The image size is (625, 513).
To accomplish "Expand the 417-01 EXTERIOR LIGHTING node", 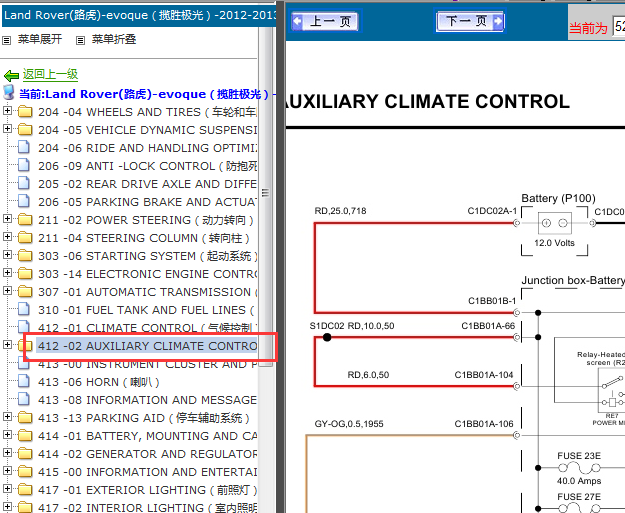I will (7, 489).
